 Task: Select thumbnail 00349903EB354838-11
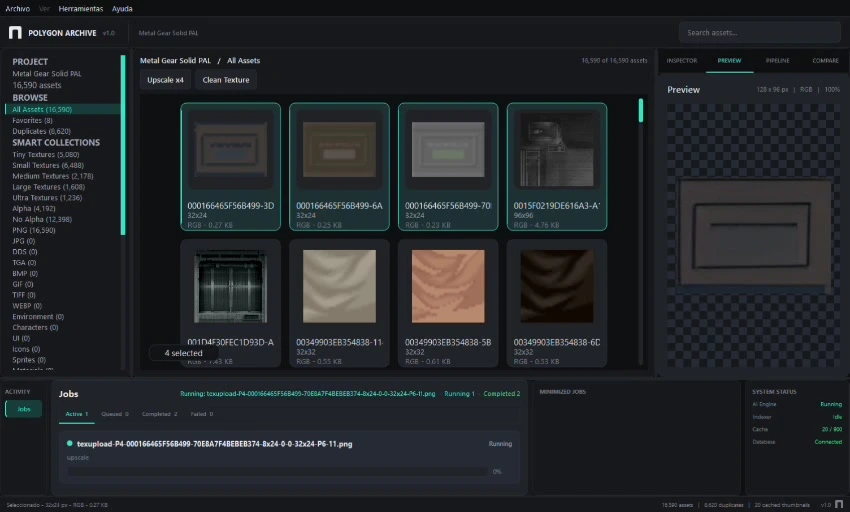pyautogui.click(x=339, y=303)
